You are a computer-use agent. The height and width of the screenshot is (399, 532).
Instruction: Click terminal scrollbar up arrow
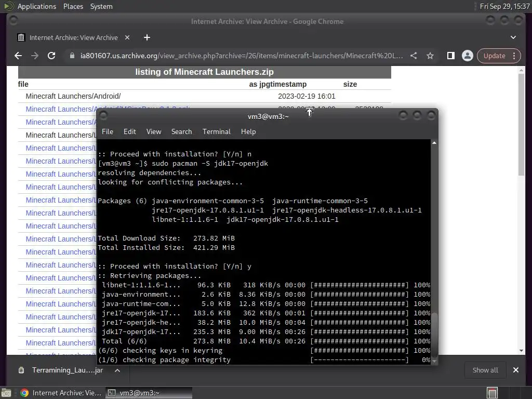coord(434,143)
